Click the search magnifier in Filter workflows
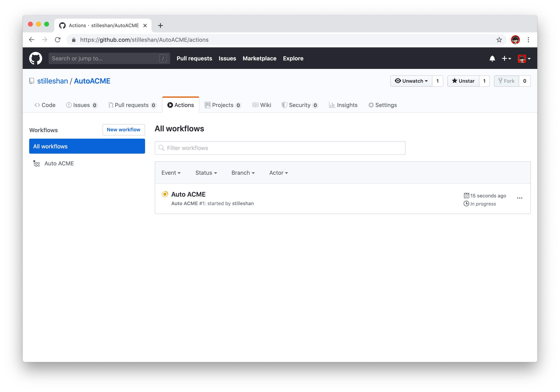 click(161, 148)
